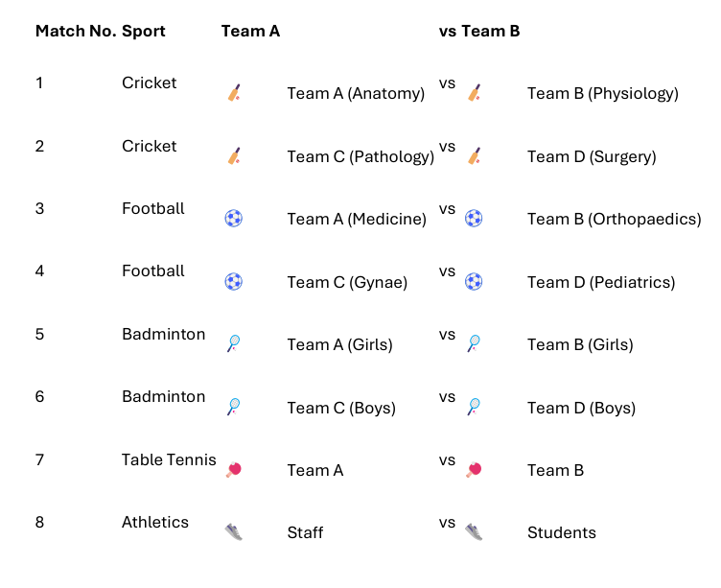Screen dimensions: 721x588
Task: Click the vs Team B column header
Action: (x=479, y=31)
